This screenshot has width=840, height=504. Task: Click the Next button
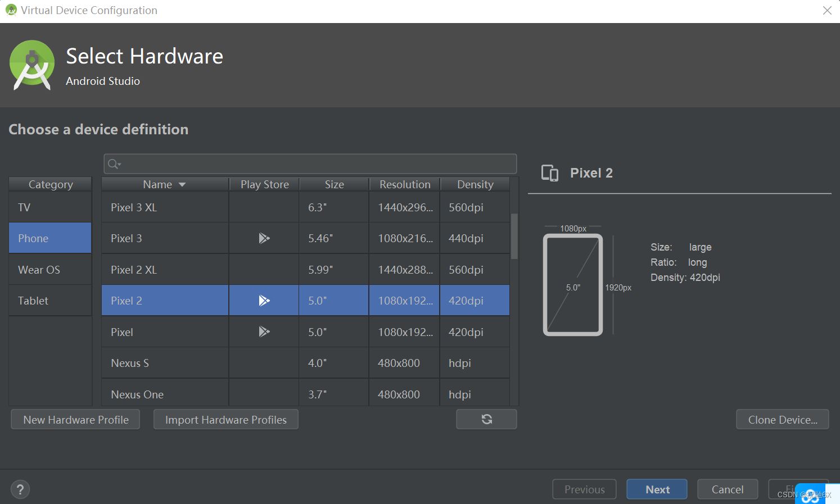[657, 489]
